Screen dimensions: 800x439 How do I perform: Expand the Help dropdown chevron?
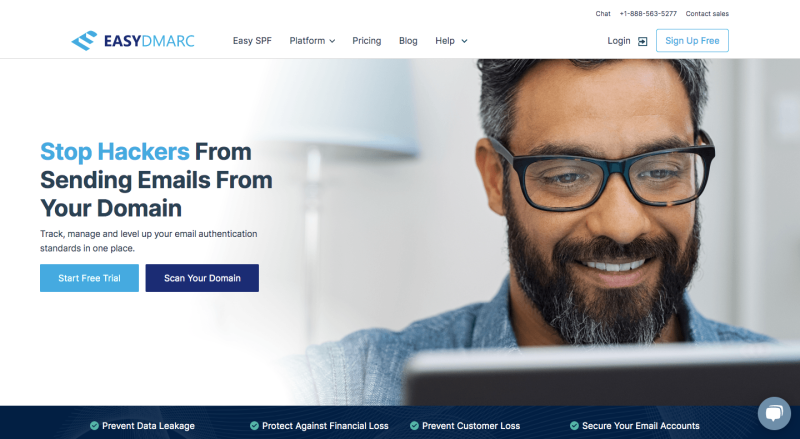point(464,41)
